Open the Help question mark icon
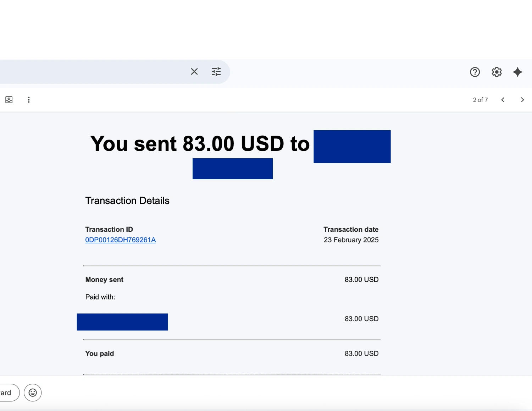The height and width of the screenshot is (411, 532). [x=475, y=72]
